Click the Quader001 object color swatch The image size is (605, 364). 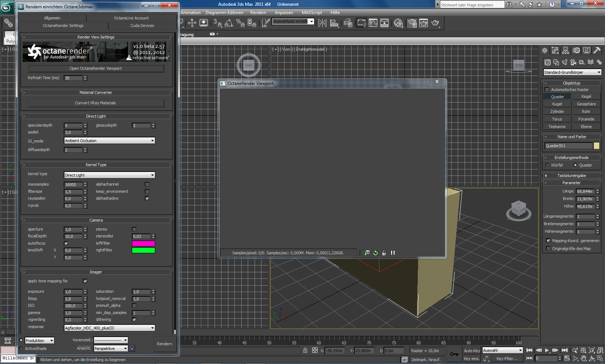pos(596,146)
